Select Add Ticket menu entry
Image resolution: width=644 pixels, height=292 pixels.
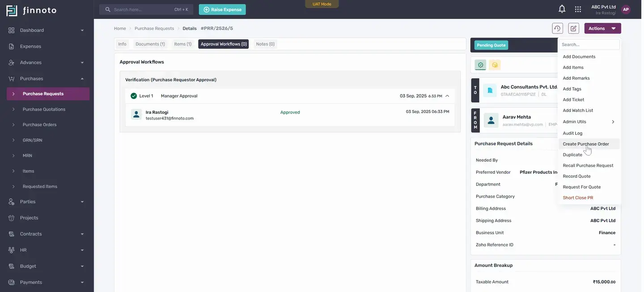589,99
